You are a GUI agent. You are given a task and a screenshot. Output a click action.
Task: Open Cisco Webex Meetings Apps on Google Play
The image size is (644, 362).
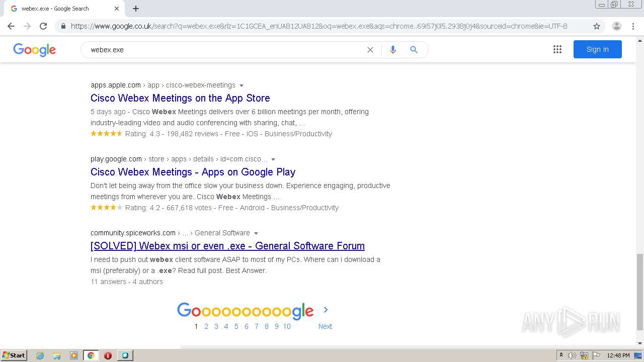click(x=193, y=172)
